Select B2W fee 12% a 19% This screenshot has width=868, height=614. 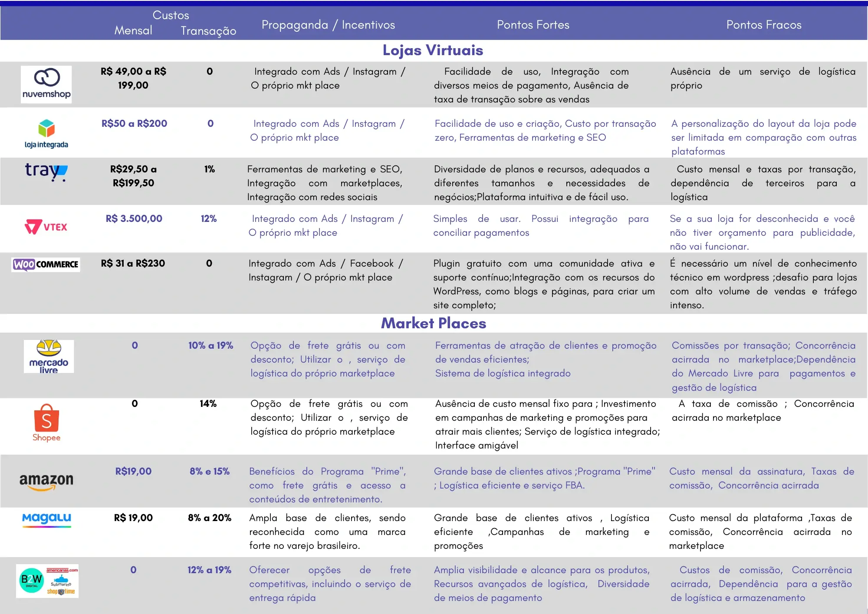click(210, 570)
